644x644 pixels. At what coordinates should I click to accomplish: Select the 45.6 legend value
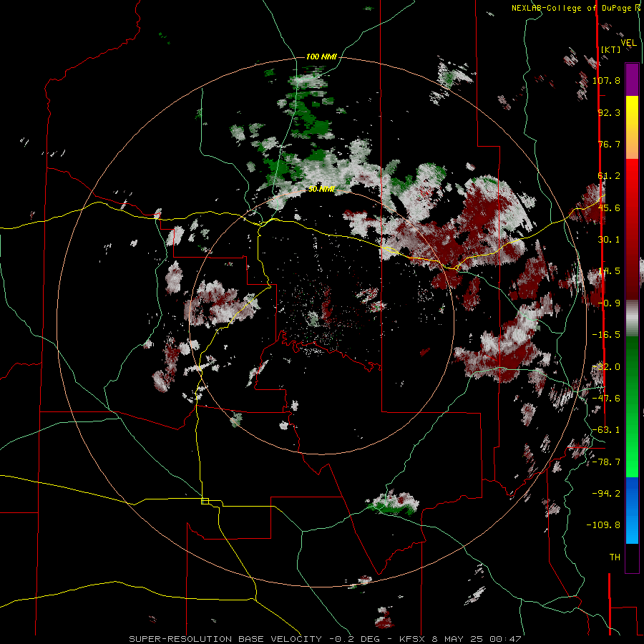coord(609,208)
